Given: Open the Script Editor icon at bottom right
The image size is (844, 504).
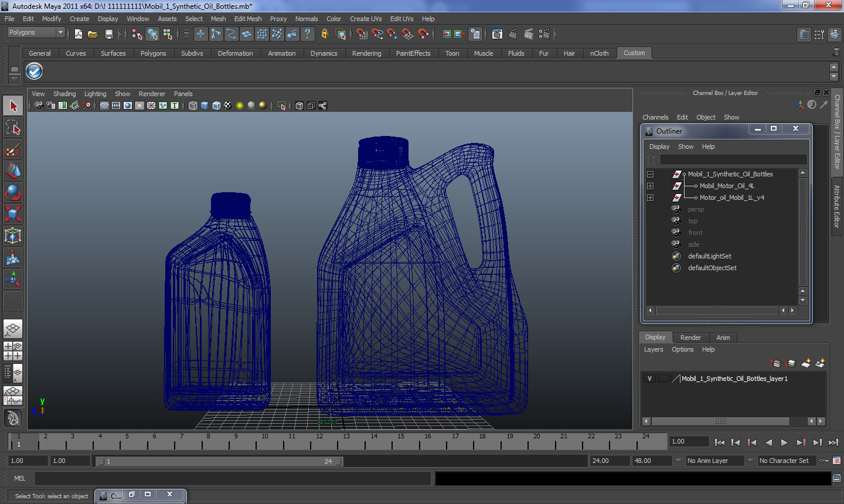Looking at the screenshot, I should [x=837, y=478].
